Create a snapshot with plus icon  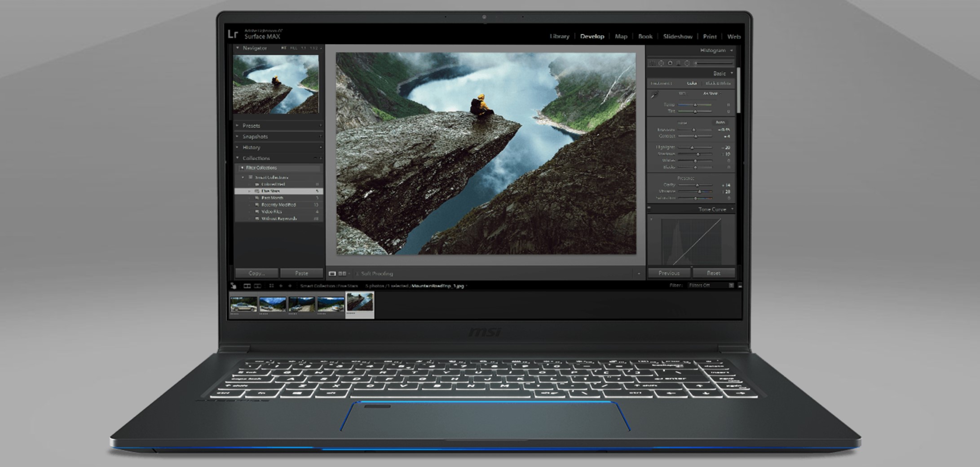[x=320, y=136]
